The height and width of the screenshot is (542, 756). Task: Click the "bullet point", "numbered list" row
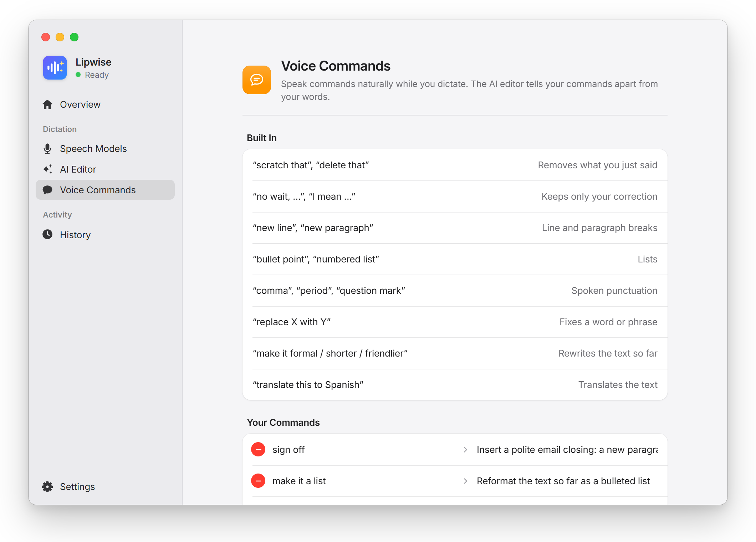pyautogui.click(x=455, y=259)
